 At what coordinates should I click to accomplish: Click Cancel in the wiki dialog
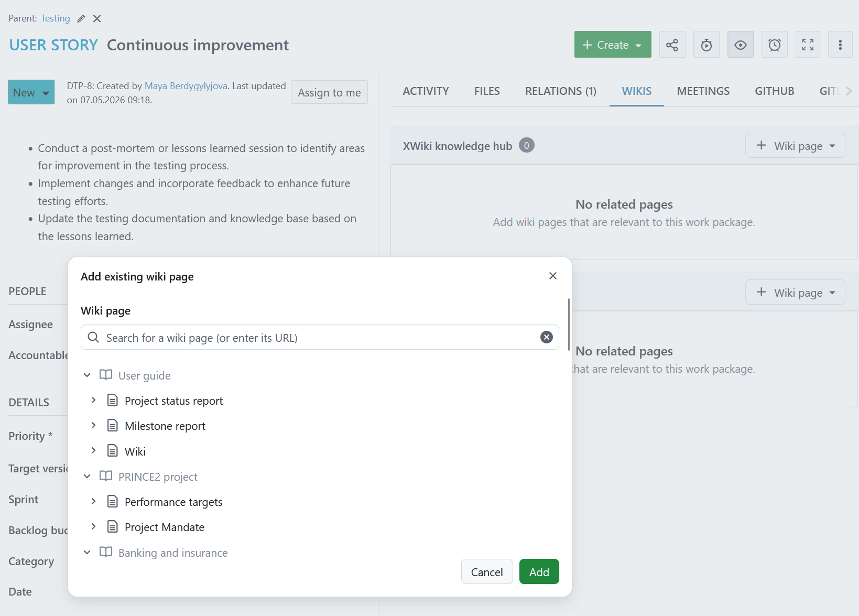point(487,571)
